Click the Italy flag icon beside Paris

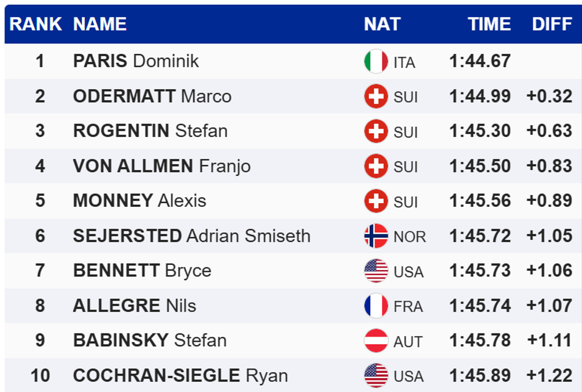[x=376, y=62]
